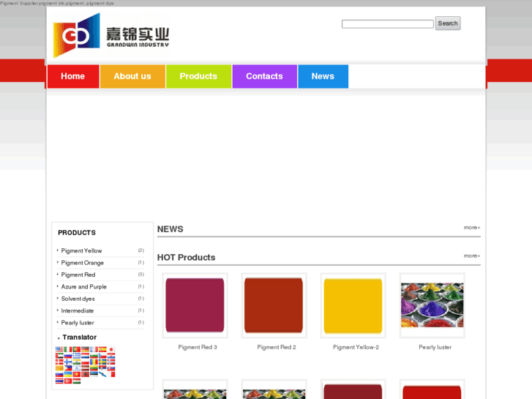Choose the Romanian flag icon
This screenshot has height=399, width=532.
coord(94,362)
